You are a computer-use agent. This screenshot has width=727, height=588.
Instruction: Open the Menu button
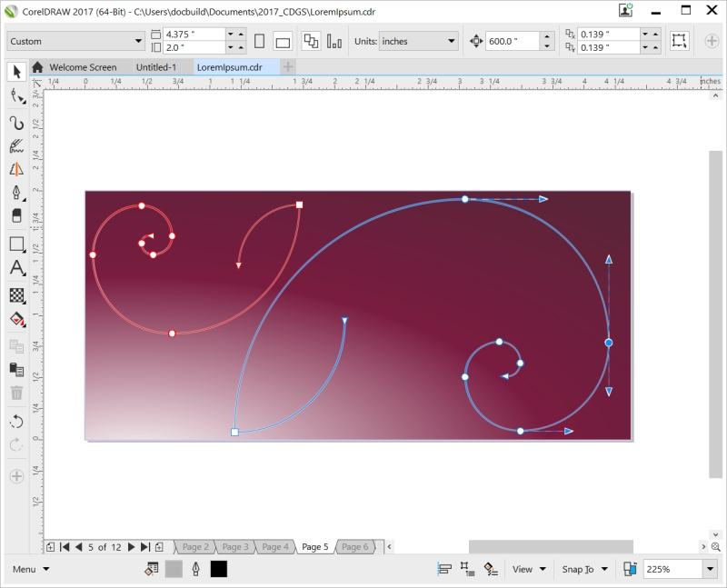[31, 569]
